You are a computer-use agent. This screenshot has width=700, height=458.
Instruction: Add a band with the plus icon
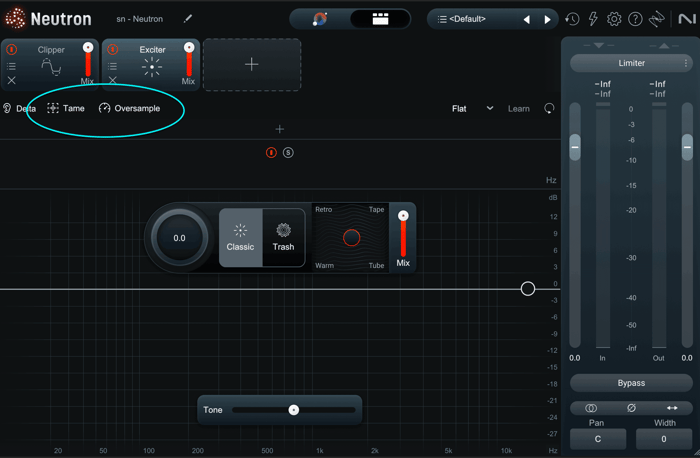tap(279, 129)
